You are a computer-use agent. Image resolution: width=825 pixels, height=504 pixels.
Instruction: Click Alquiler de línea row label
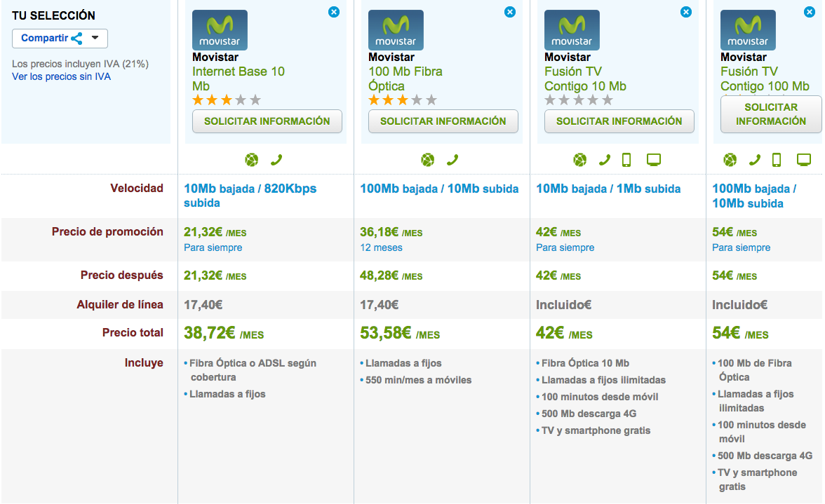120,305
